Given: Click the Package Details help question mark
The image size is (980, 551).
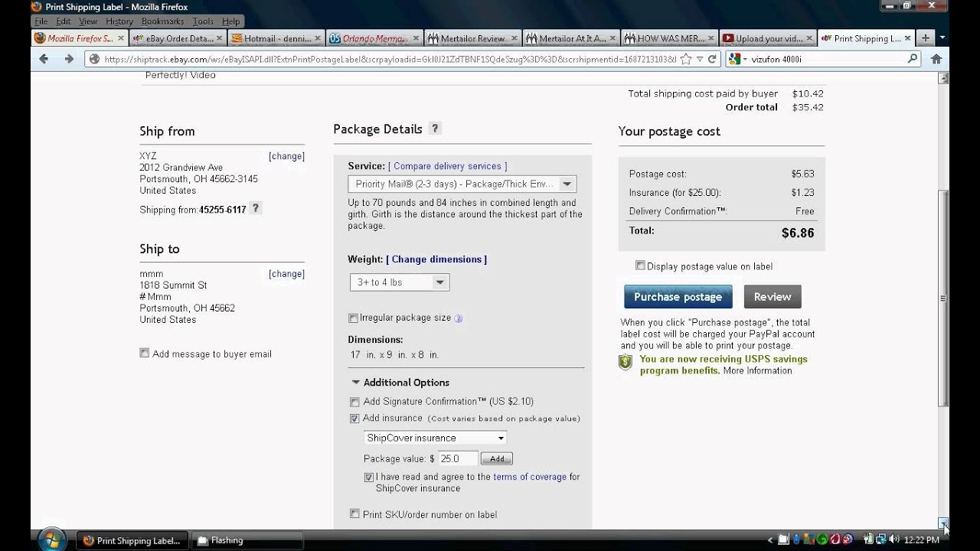Looking at the screenshot, I should coord(435,129).
